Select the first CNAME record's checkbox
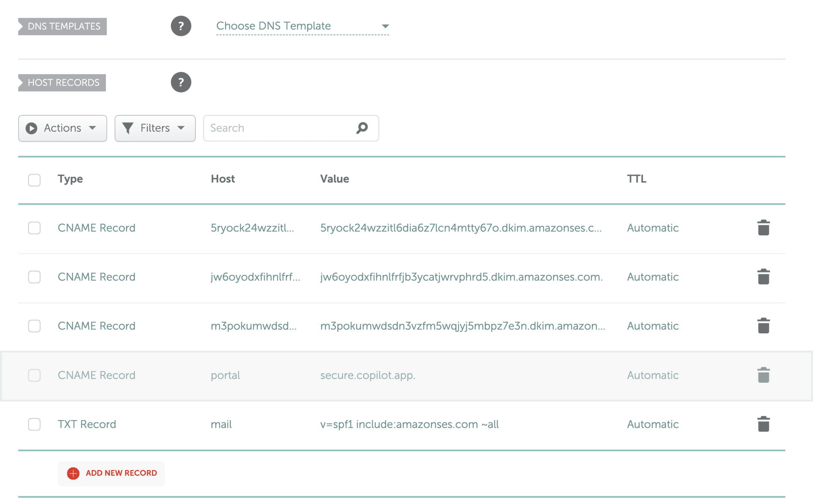Viewport: 813px width, 504px height. pyautogui.click(x=34, y=228)
